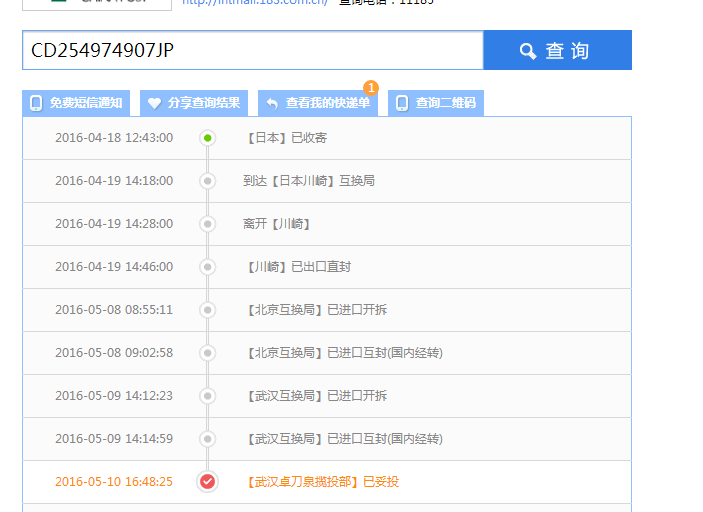Click phone icon on 查询二维码
Screen dimensions: 703x512
(402, 103)
